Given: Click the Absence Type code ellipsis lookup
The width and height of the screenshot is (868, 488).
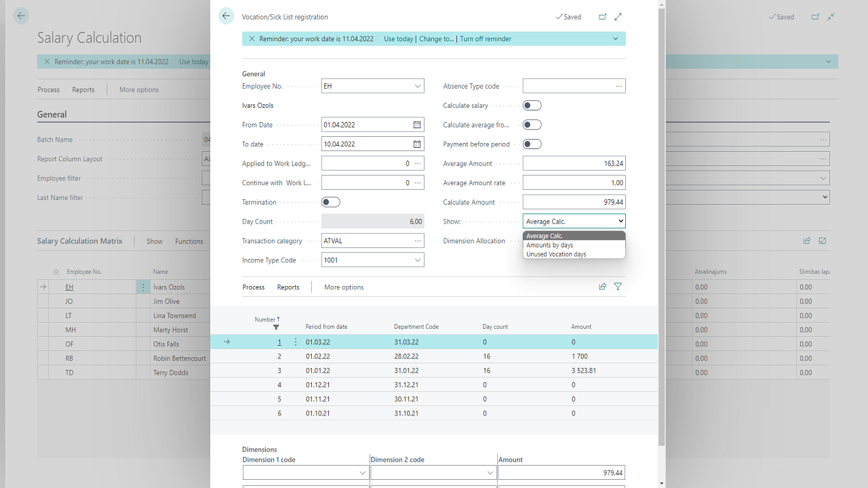Looking at the screenshot, I should [618, 85].
